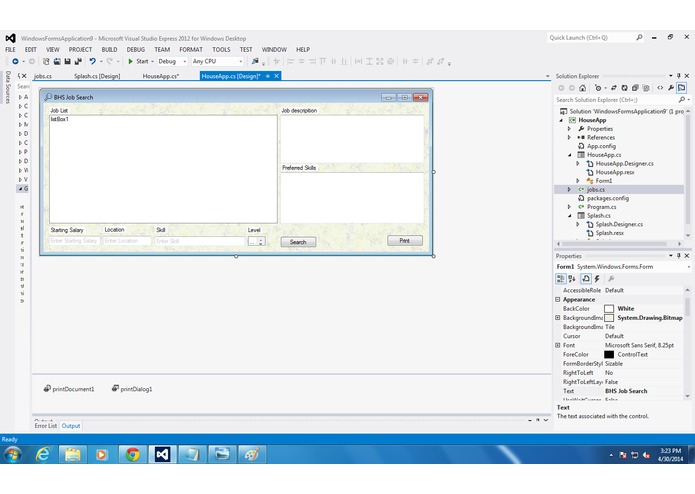Collapse the Splash.cs node
The image size is (695, 494).
570,216
